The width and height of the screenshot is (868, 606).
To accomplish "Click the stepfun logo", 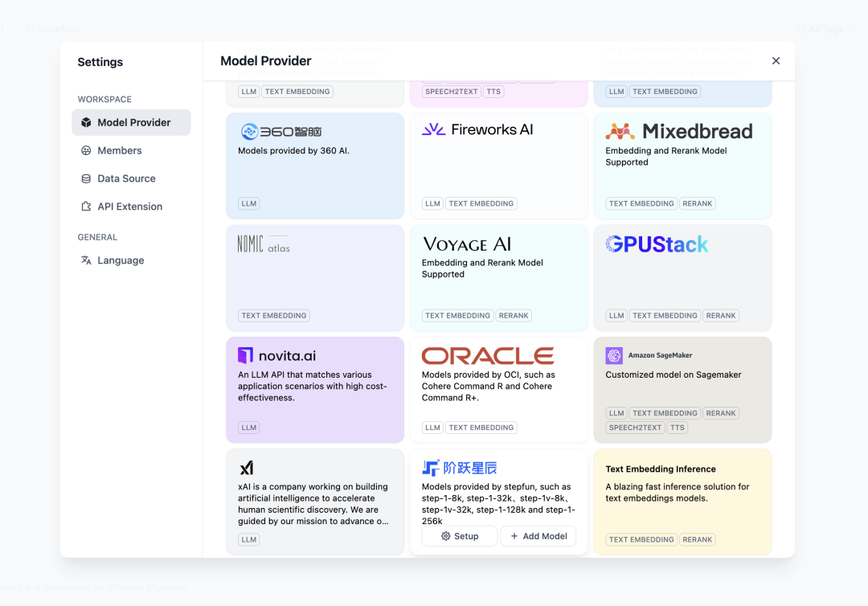I will [460, 468].
